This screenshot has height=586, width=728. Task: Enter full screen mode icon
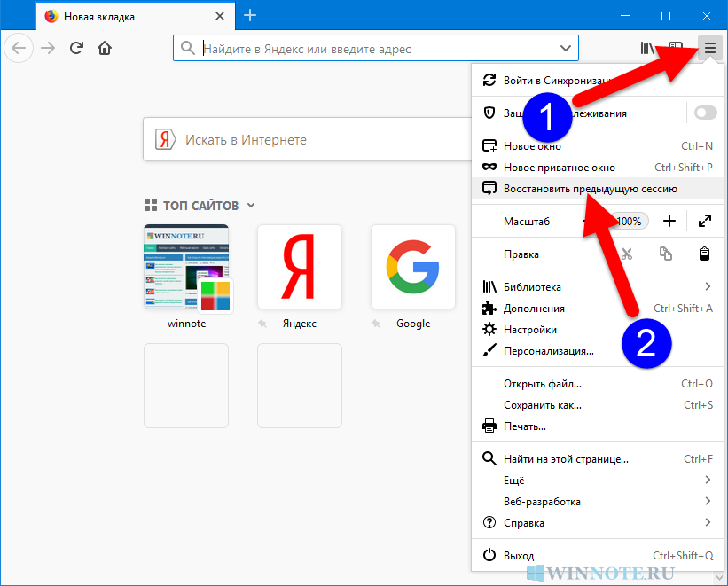[x=704, y=221]
